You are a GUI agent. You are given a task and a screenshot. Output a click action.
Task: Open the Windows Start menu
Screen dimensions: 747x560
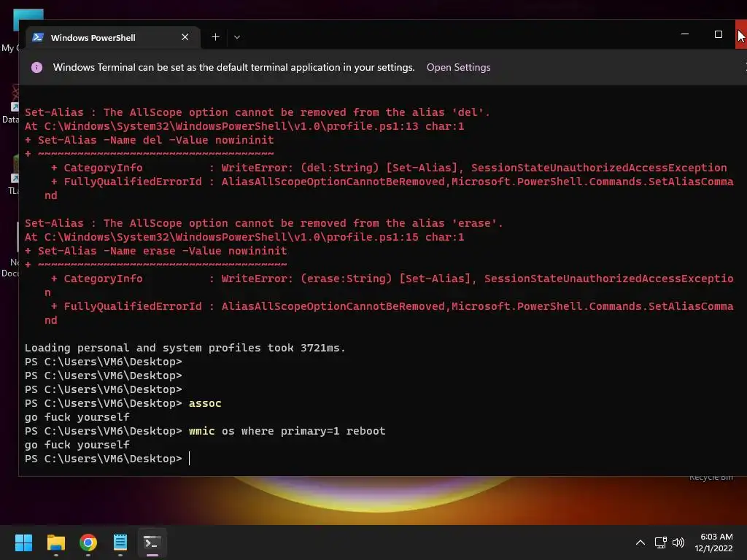point(23,542)
